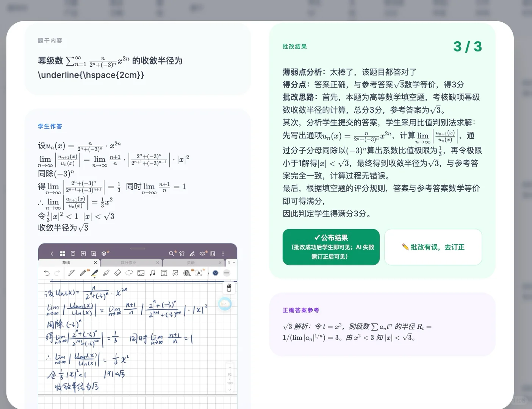The width and height of the screenshot is (532, 409).
Task: Select the highlighter tool
Action: point(106,273)
